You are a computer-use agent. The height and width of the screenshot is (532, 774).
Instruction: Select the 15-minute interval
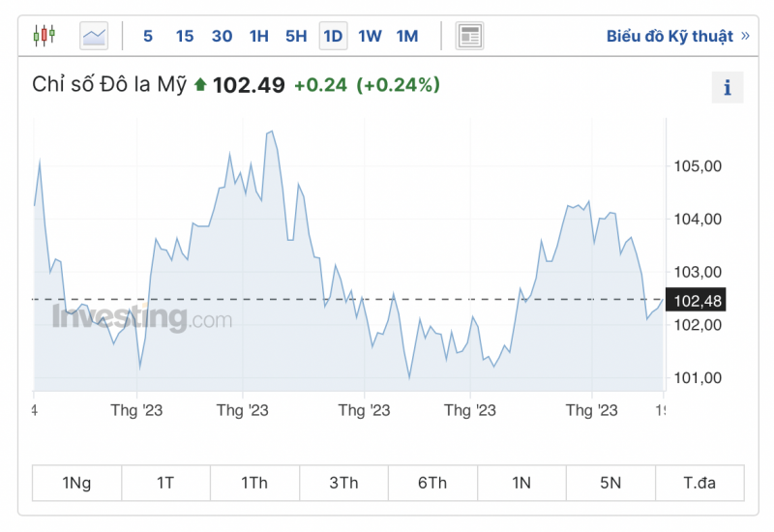(x=185, y=36)
